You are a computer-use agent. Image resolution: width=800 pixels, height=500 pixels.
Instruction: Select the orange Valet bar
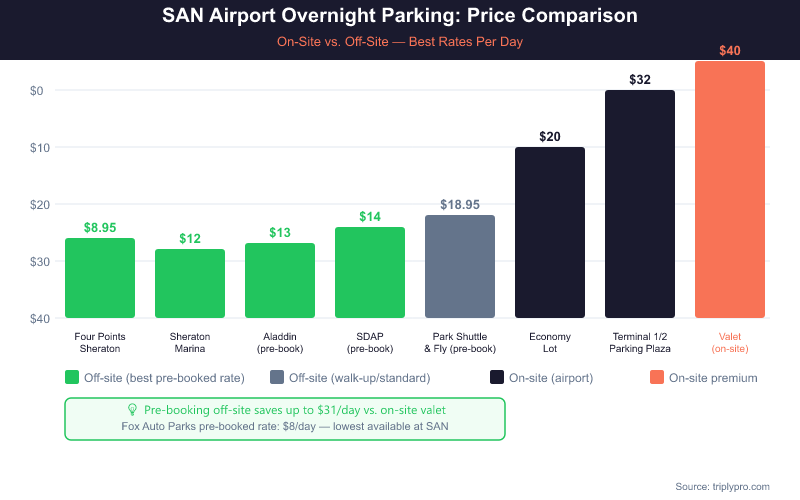pyautogui.click(x=730, y=190)
